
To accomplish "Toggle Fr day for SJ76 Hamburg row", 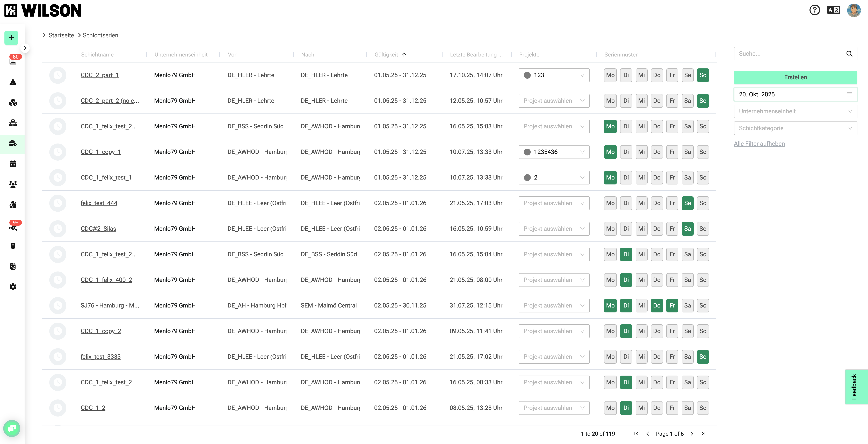I will click(x=672, y=305).
